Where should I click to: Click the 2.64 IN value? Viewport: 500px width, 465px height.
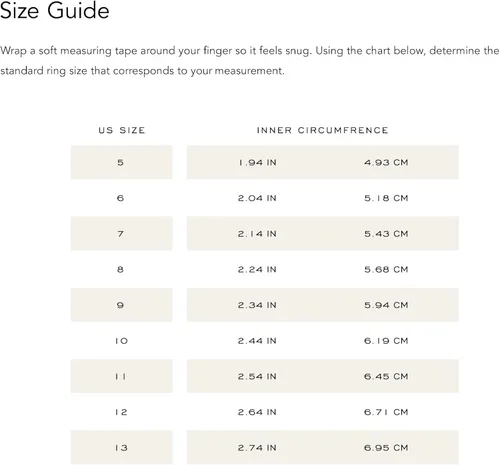[x=257, y=412]
